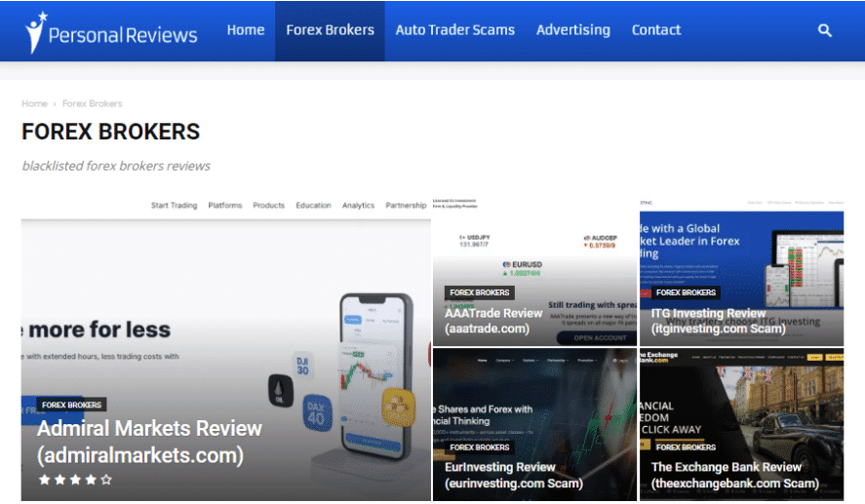This screenshot has width=865, height=504.
Task: Click Forex Brokers tag on EurInvesting card
Action: tap(480, 447)
